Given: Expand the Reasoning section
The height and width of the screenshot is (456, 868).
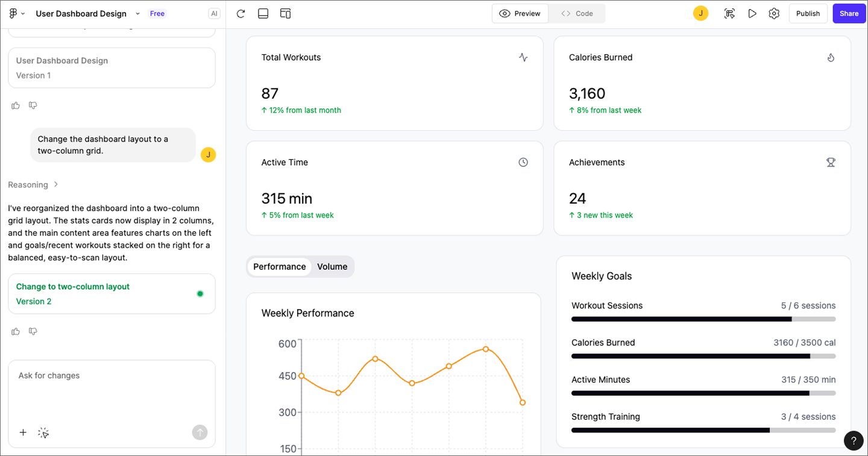Looking at the screenshot, I should (33, 184).
